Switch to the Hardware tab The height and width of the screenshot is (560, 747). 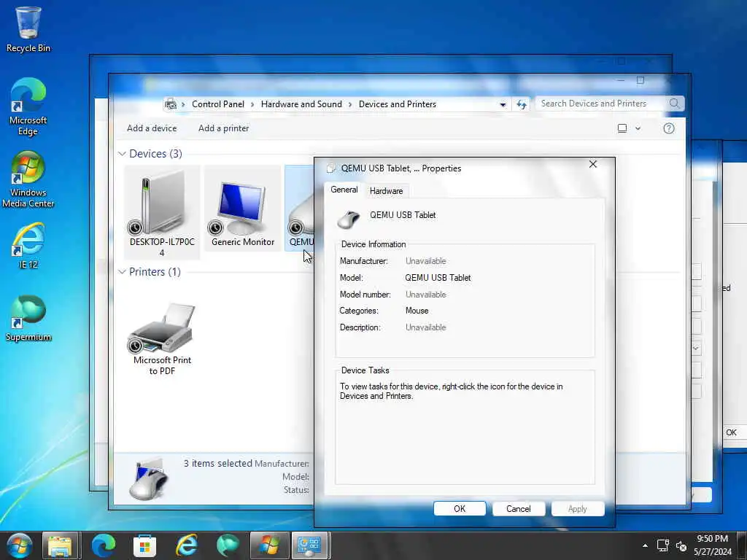pos(386,191)
